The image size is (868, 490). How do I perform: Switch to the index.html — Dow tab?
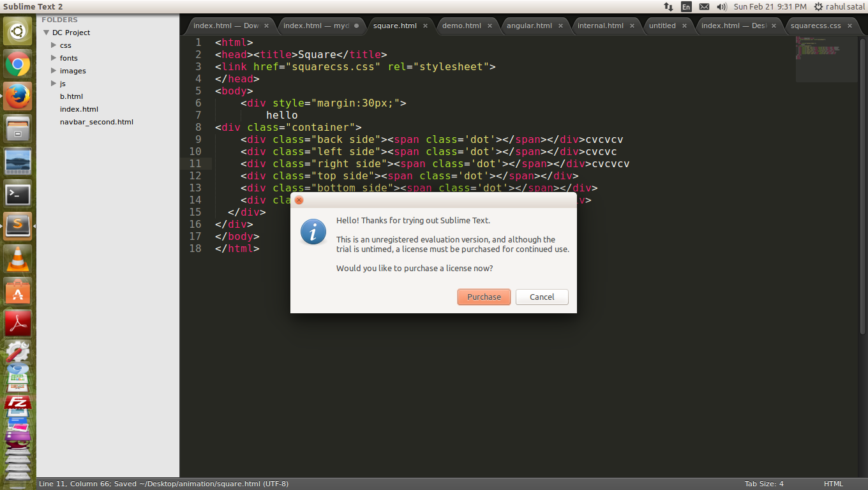click(x=226, y=26)
